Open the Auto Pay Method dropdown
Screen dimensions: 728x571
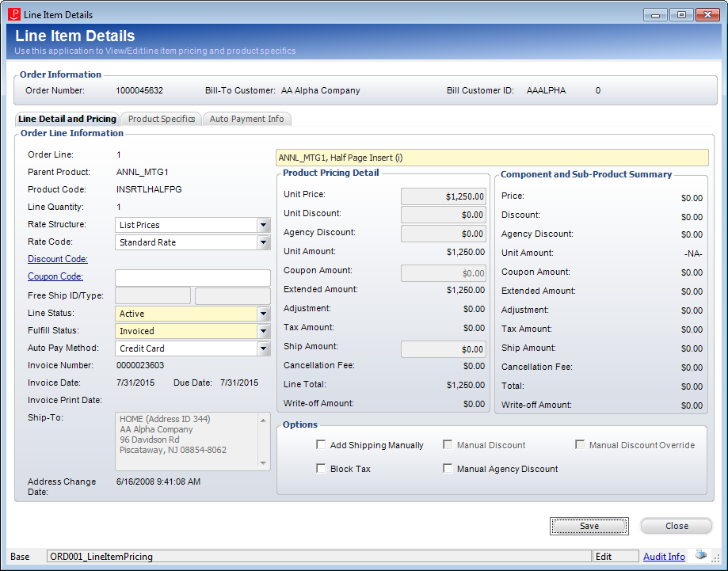pyautogui.click(x=263, y=348)
